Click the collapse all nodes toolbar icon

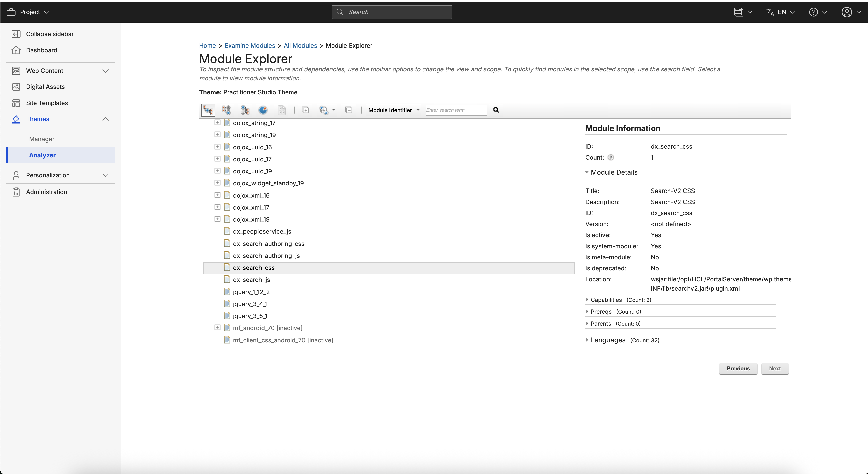click(349, 110)
